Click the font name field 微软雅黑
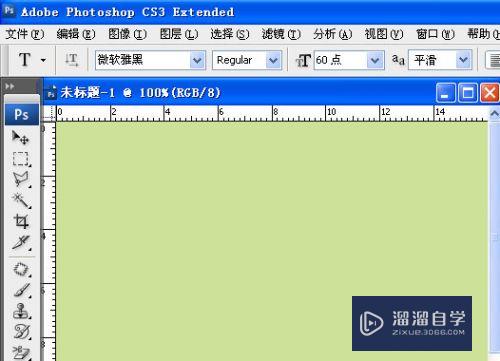Screen dimensions: 500x361 point(143,60)
